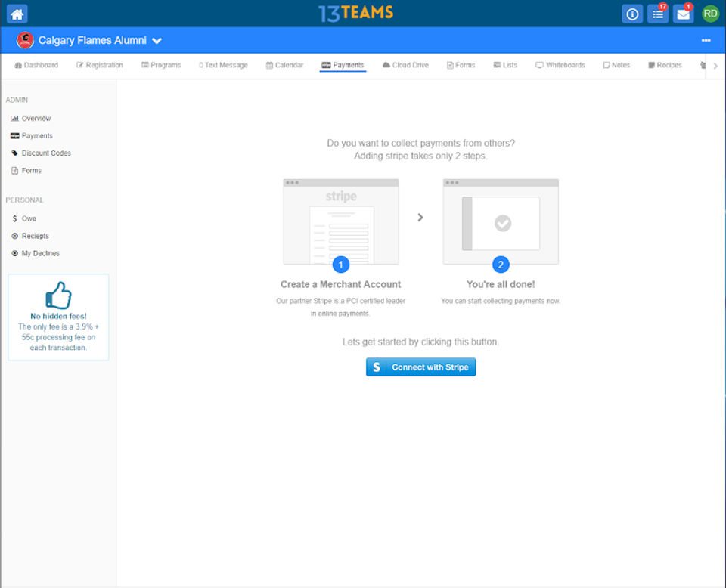Viewport: 726px width, 588px height.
Task: Click the You're all done illustration
Action: (x=501, y=221)
